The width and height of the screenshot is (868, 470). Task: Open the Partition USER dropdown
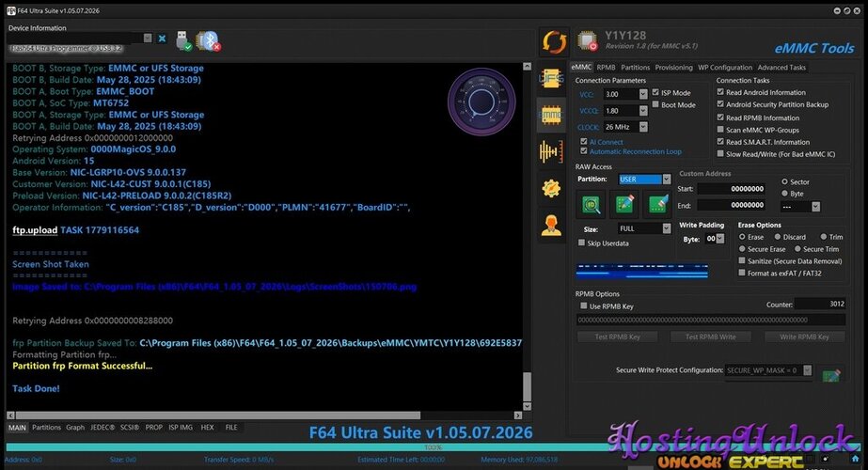point(667,179)
